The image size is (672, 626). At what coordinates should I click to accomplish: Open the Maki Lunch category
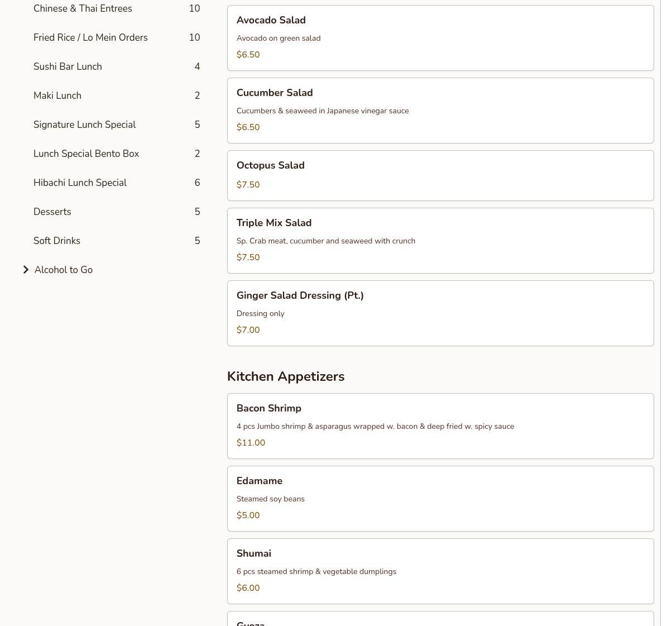57,95
